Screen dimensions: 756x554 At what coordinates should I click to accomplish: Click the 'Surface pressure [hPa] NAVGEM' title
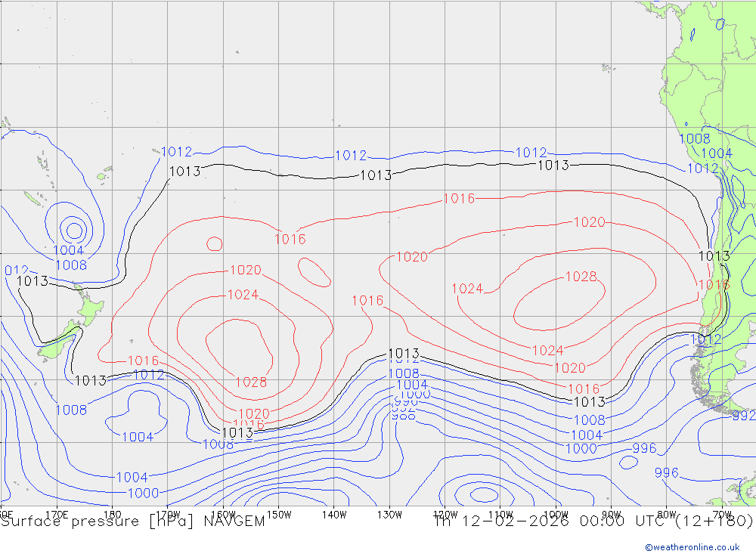click(132, 522)
